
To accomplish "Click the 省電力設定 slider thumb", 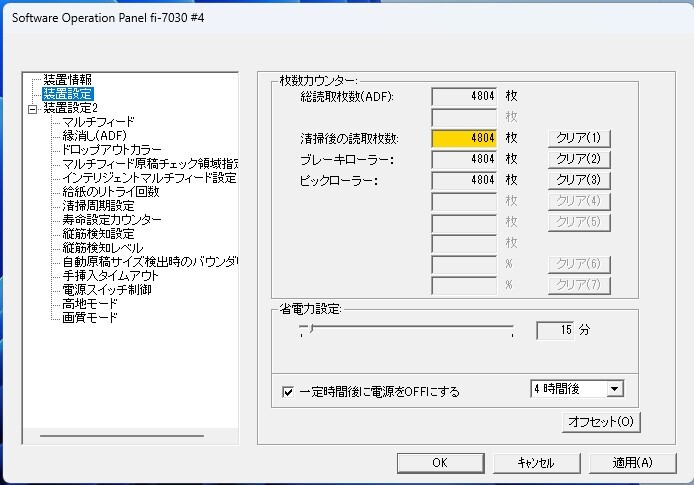I will (311, 328).
